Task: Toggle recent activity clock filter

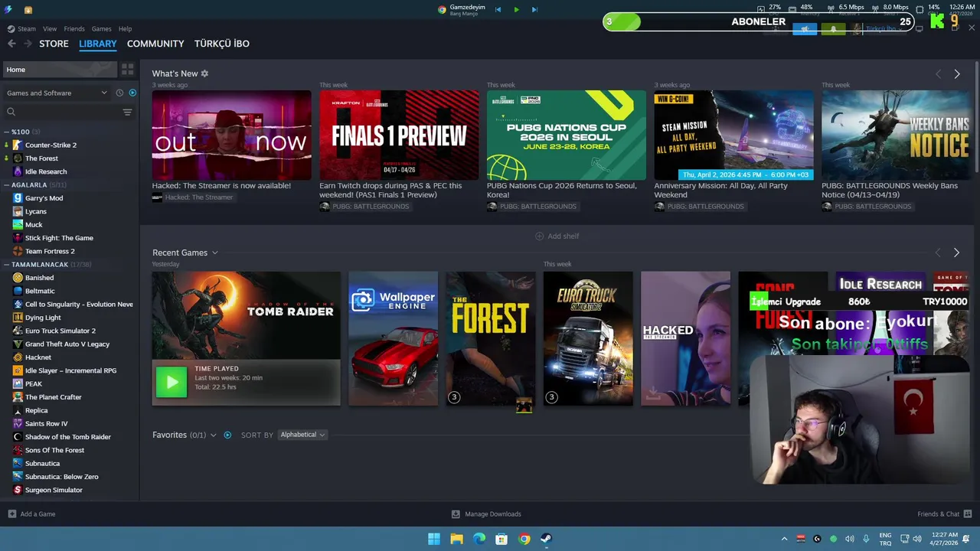Action: click(x=119, y=93)
